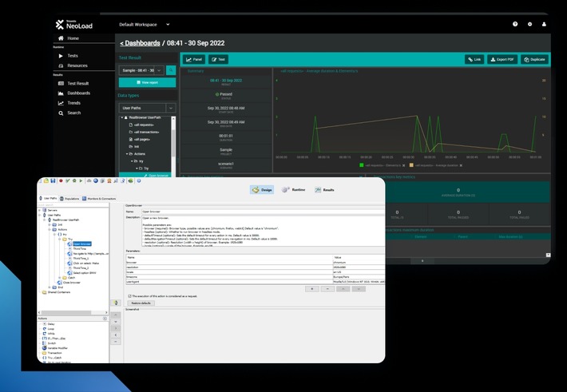
Task: Open the user profile icon in header
Action: (544, 24)
